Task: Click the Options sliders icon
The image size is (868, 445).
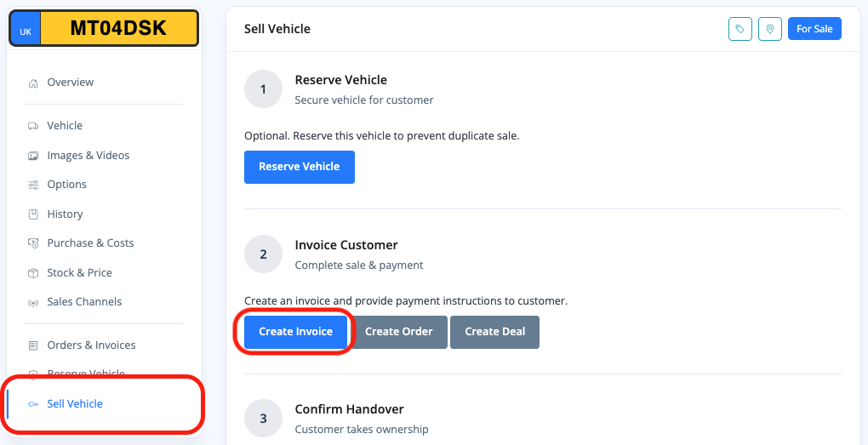Action: [x=33, y=185]
